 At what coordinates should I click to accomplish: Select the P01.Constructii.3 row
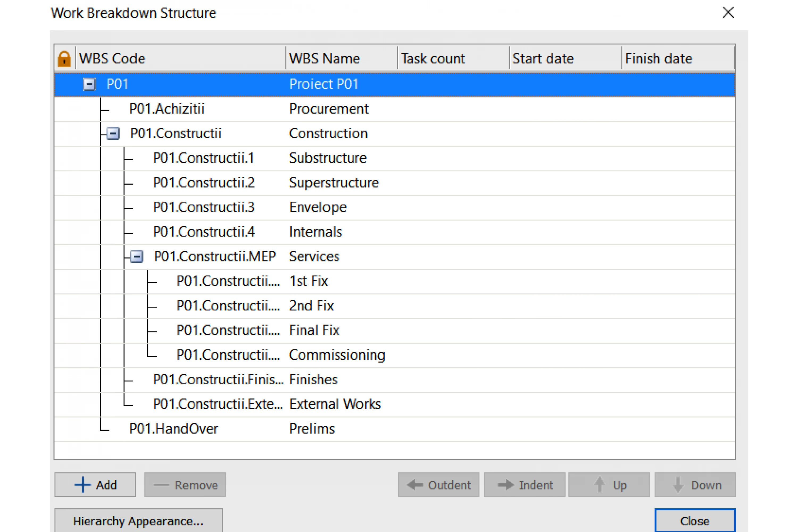coord(394,207)
